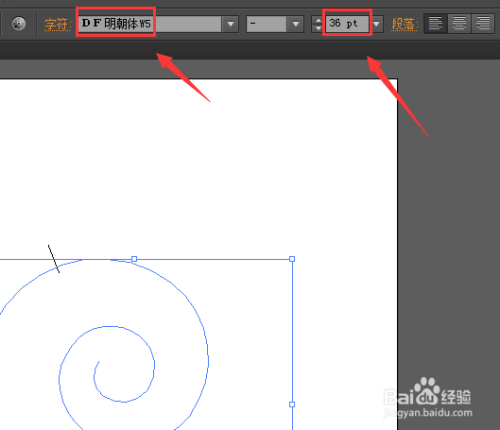Select the align left paragraph icon

coord(435,24)
